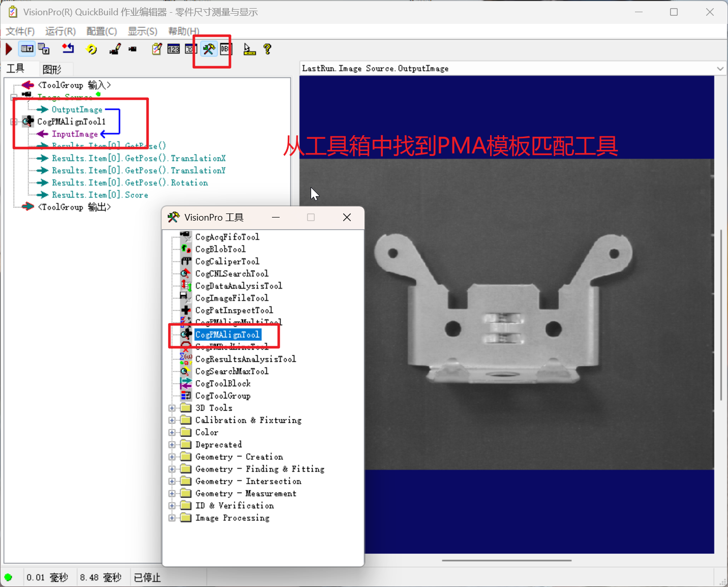This screenshot has height=587, width=728.
Task: Click the reset icon with blue arrow
Action: point(68,49)
